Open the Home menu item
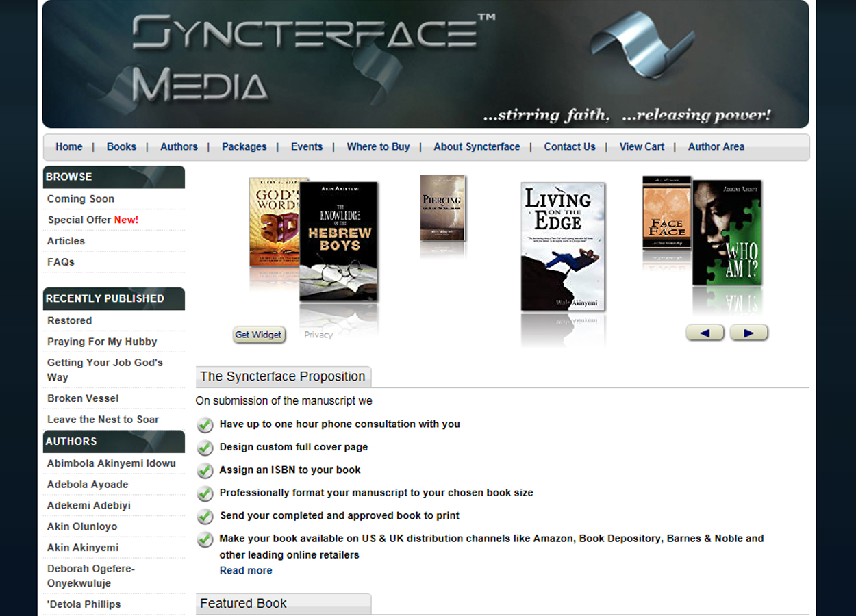The image size is (856, 616). point(69,146)
